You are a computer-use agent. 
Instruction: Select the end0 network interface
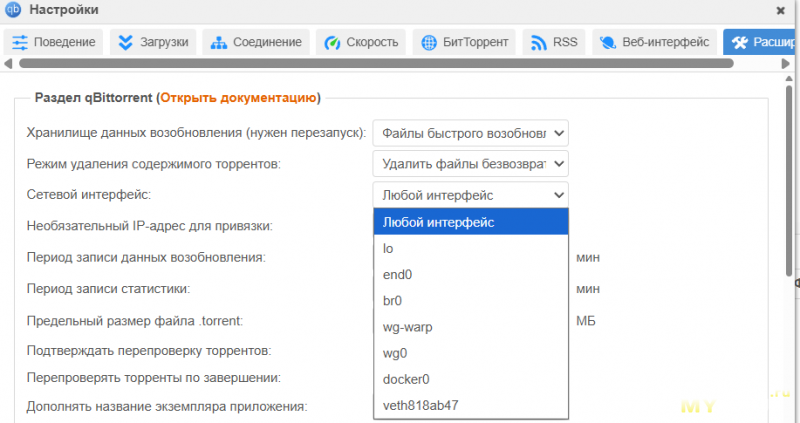[471, 275]
